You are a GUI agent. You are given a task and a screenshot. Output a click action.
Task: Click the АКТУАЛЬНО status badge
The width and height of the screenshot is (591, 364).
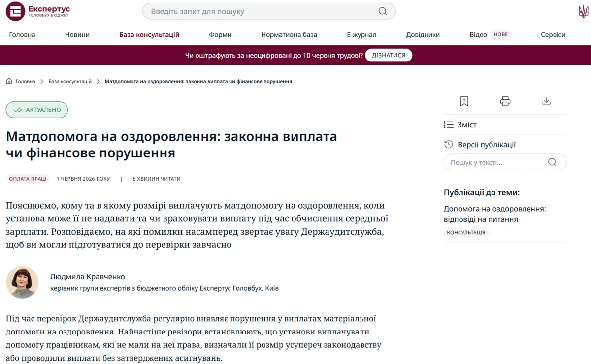37,110
